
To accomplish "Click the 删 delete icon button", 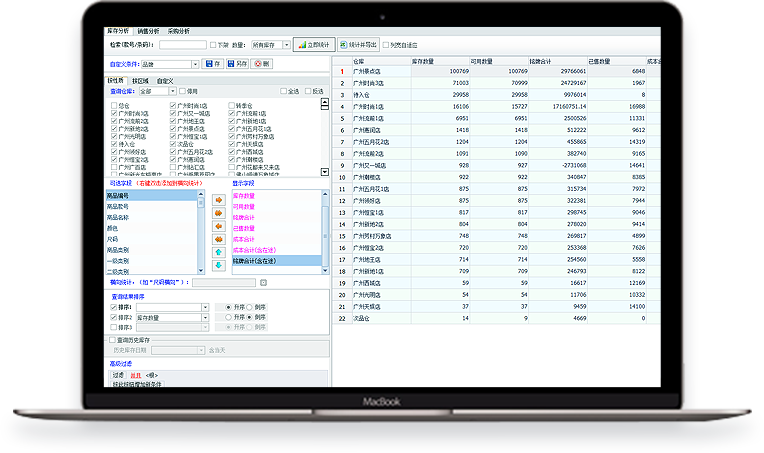I will coord(261,64).
